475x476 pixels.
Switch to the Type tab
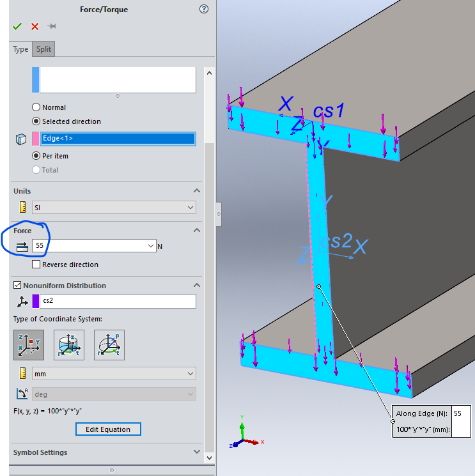coord(20,49)
